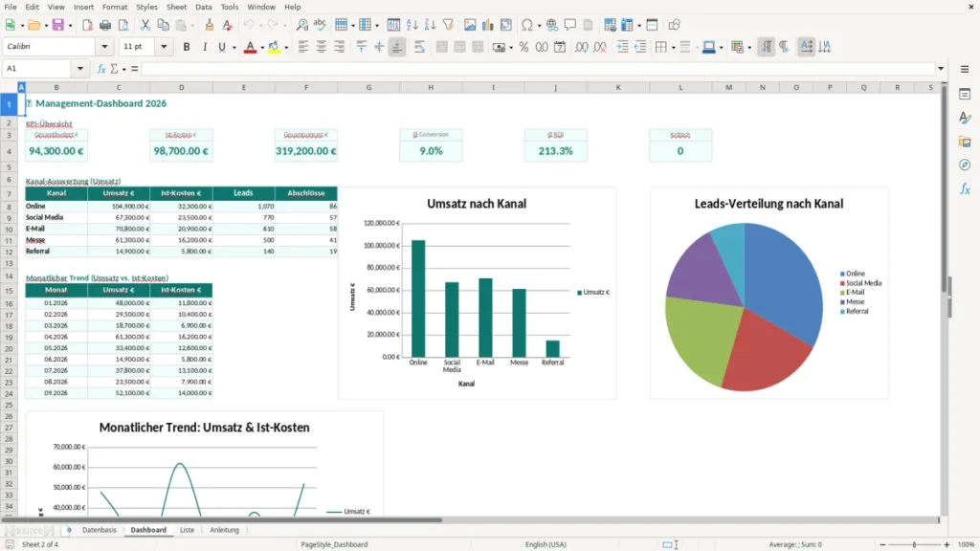Toggle Underline formatting
Screen dimensions: 980x551
point(221,47)
